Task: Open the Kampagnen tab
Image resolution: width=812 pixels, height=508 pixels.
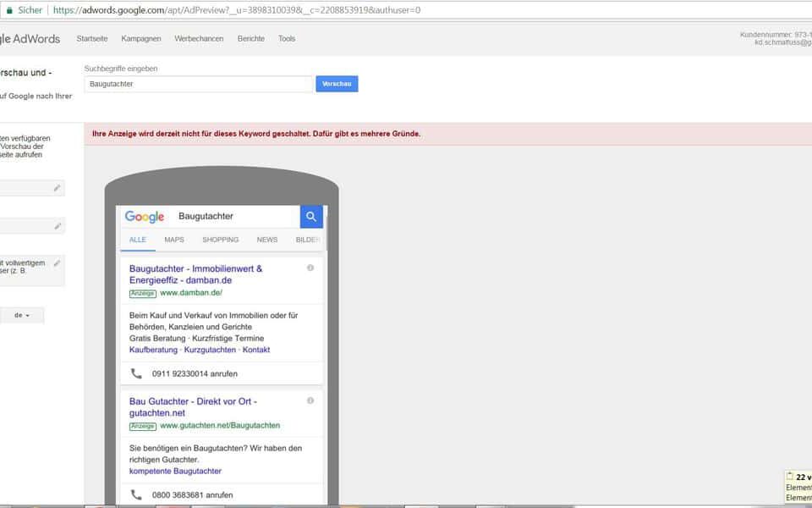Action: point(141,39)
